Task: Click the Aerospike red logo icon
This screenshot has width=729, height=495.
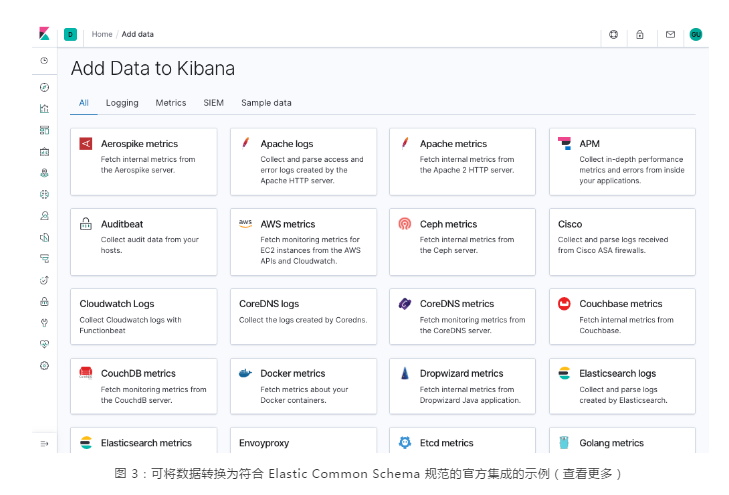Action: coord(86,144)
